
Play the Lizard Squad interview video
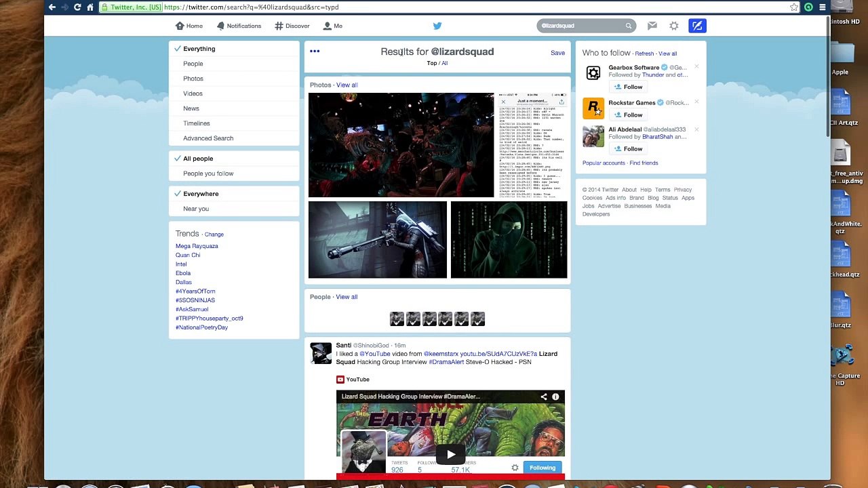[x=451, y=454]
